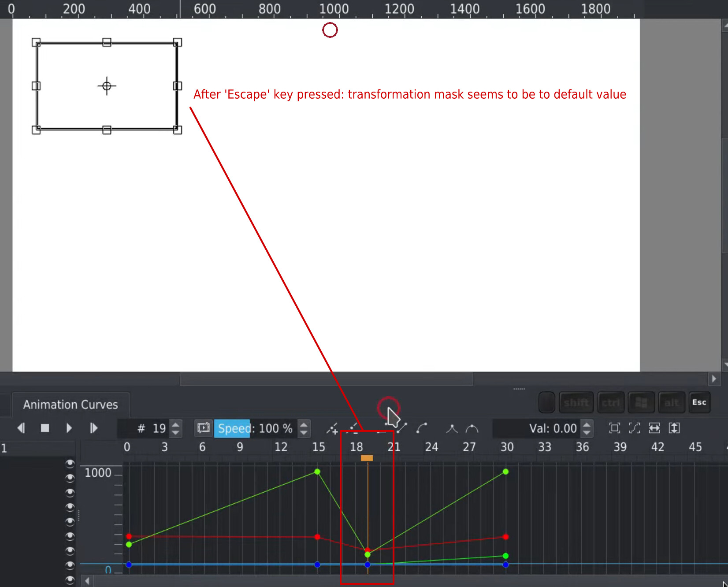The width and height of the screenshot is (728, 587).
Task: Set bezier curve interpolation mode
Action: pyautogui.click(x=422, y=428)
